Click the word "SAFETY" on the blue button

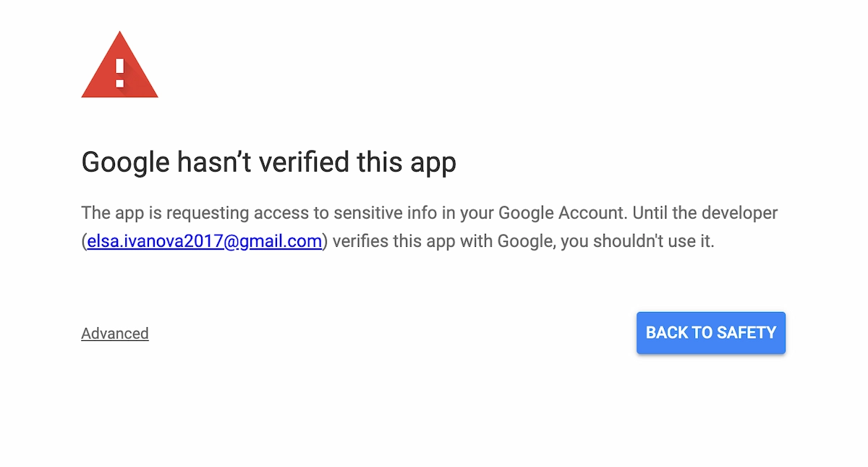pos(747,333)
